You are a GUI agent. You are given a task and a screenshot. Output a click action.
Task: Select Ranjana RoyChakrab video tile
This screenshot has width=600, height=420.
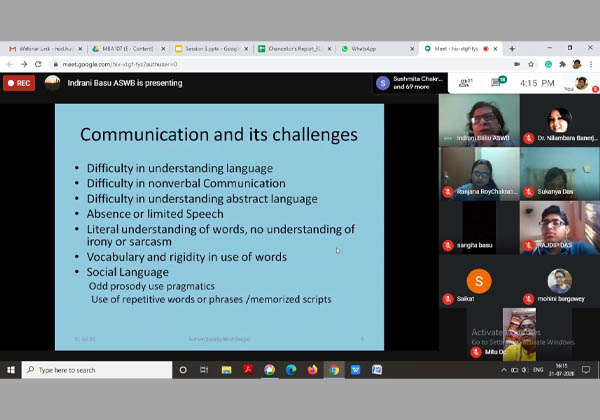tap(479, 174)
